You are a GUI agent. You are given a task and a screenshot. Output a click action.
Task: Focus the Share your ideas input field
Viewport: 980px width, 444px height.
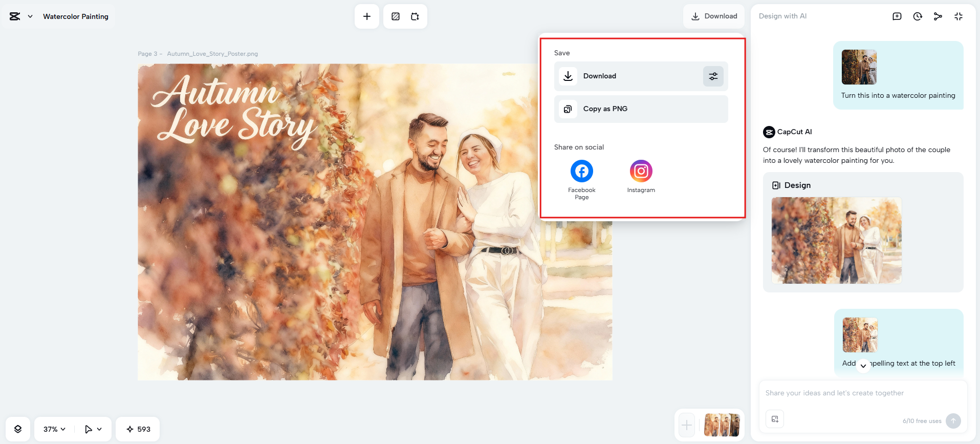(x=863, y=393)
